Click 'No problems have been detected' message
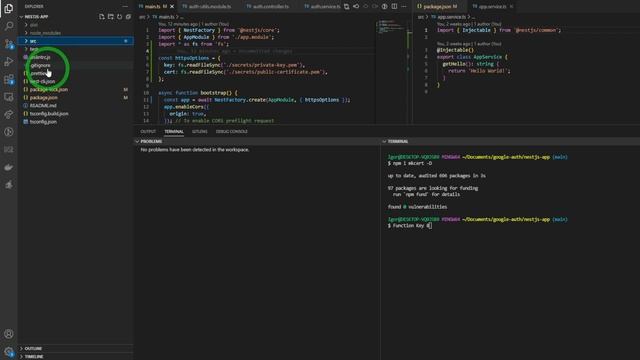This screenshot has height=360, width=640. (195, 150)
